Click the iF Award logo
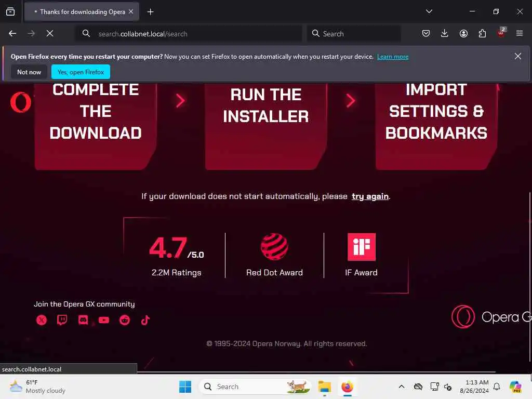Image resolution: width=532 pixels, height=399 pixels. coord(362,247)
